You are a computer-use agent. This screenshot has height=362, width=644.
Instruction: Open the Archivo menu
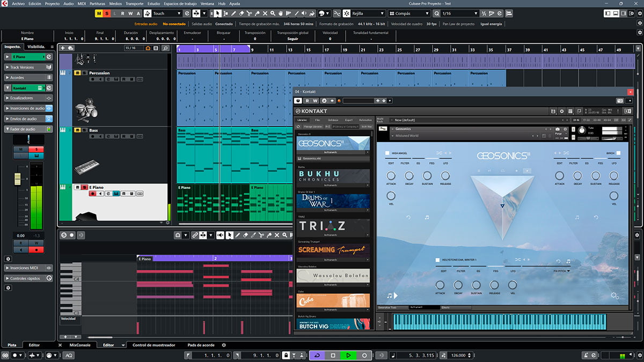18,3
